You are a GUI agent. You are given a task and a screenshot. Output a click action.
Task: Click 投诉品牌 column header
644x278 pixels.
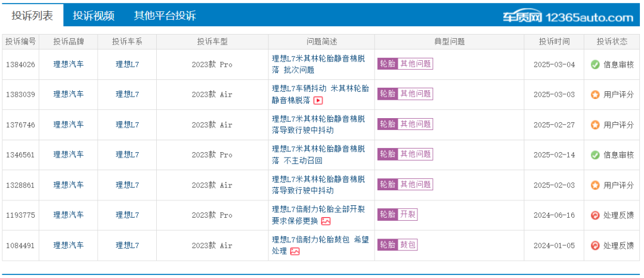(x=68, y=42)
